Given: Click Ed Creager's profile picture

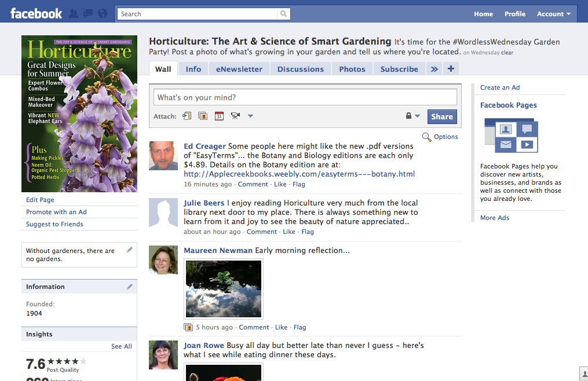Looking at the screenshot, I should pyautogui.click(x=163, y=156).
